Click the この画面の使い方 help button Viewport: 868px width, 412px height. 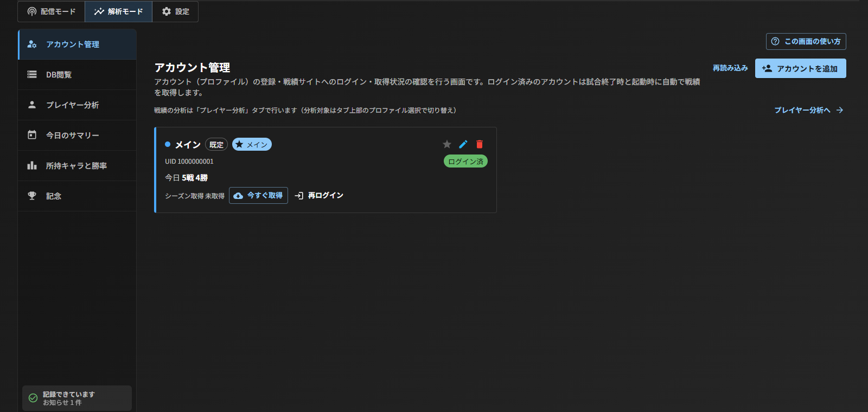tap(806, 41)
